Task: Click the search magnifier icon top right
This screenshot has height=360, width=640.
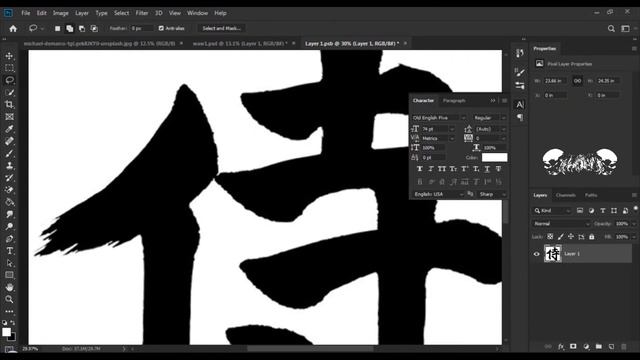Action: point(611,29)
